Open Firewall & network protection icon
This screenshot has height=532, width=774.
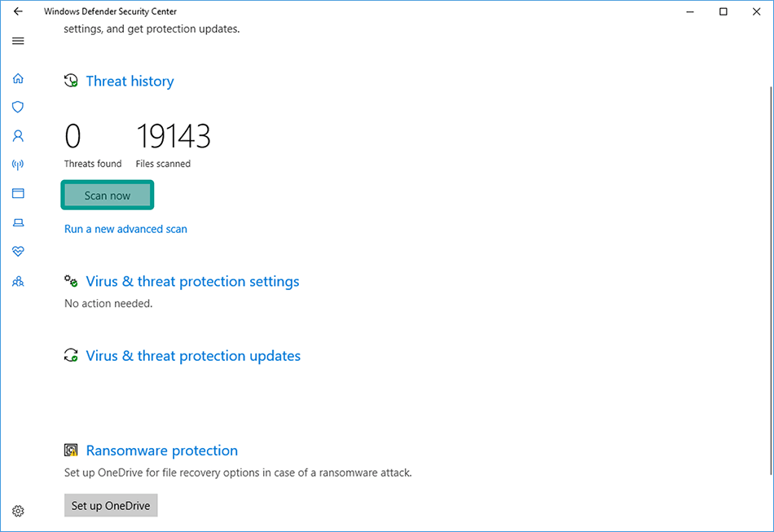click(x=18, y=165)
